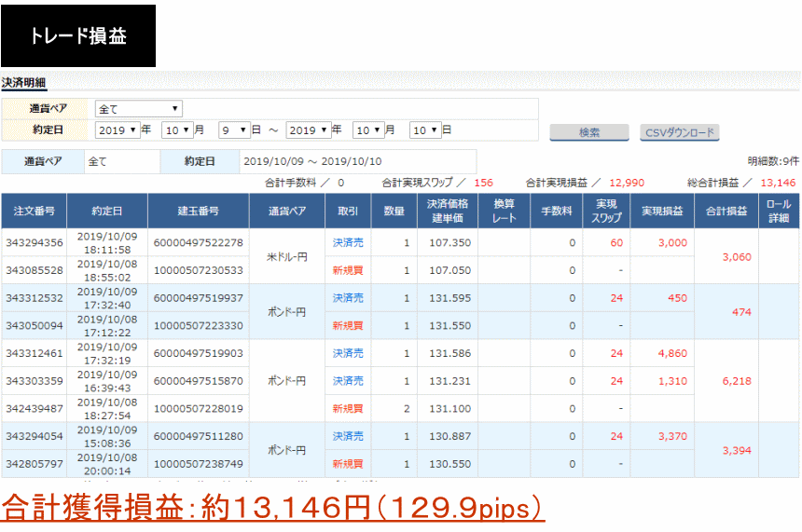Viewport: 802px width, 532px height.
Task: Switch to the 決済明細 tab
Action: (23, 82)
